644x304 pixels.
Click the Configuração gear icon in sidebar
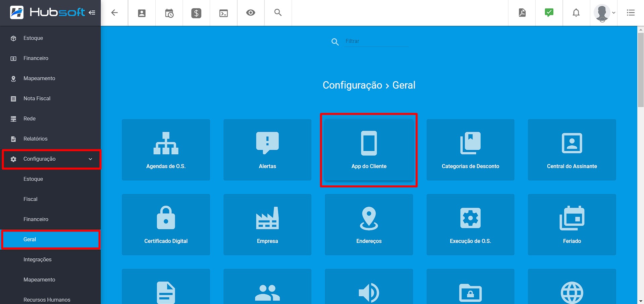click(x=13, y=159)
